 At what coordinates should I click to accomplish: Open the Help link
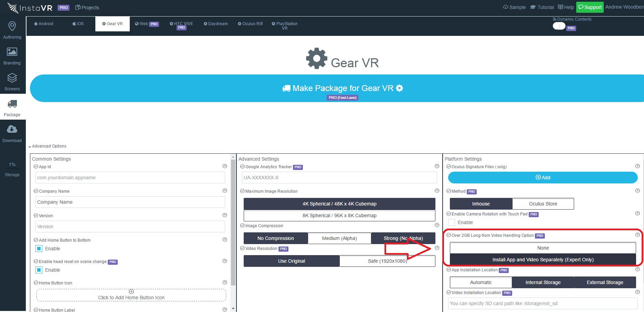pyautogui.click(x=566, y=7)
